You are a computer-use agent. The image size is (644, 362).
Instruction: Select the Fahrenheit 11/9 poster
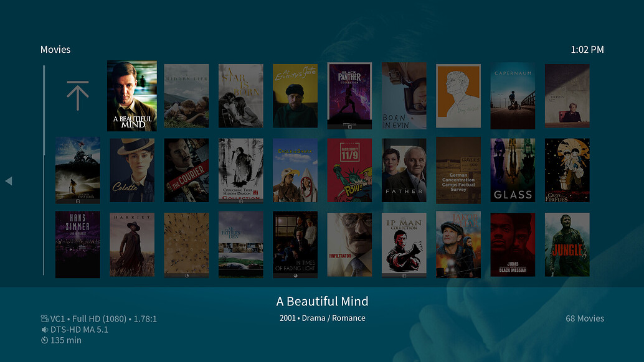coord(349,170)
